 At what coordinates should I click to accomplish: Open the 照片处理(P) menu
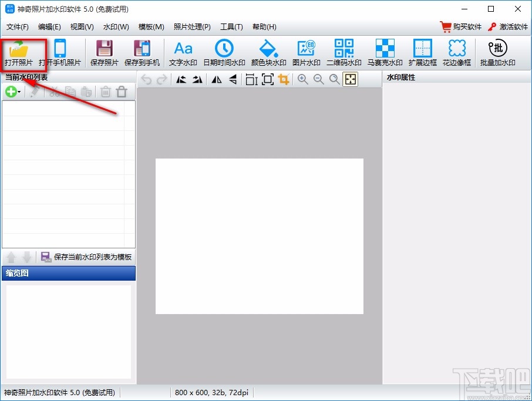click(x=192, y=27)
